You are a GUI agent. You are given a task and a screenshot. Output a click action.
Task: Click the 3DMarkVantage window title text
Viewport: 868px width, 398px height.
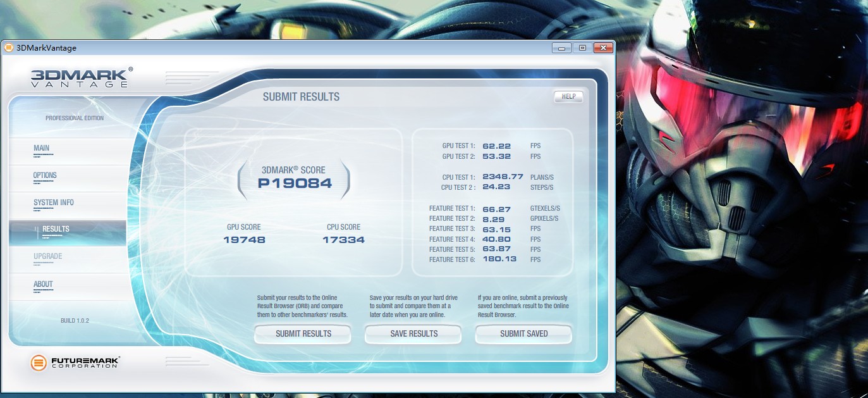pos(46,47)
